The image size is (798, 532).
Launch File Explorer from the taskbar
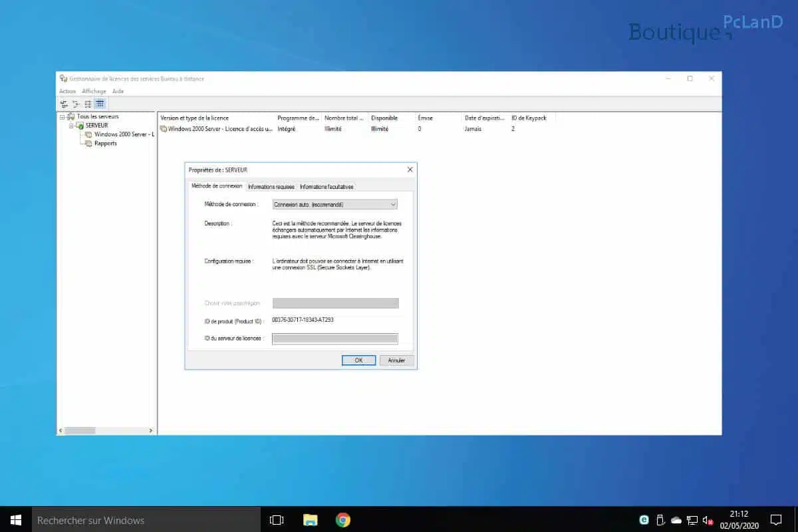coord(310,519)
